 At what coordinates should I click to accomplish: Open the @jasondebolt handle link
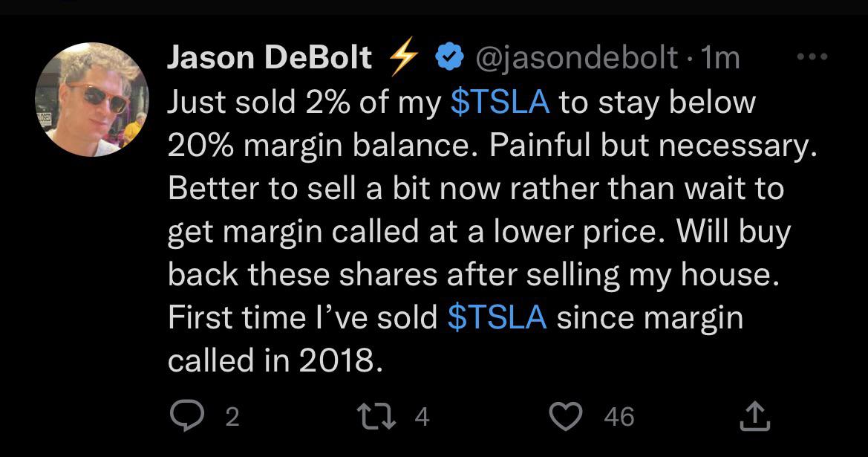click(581, 58)
